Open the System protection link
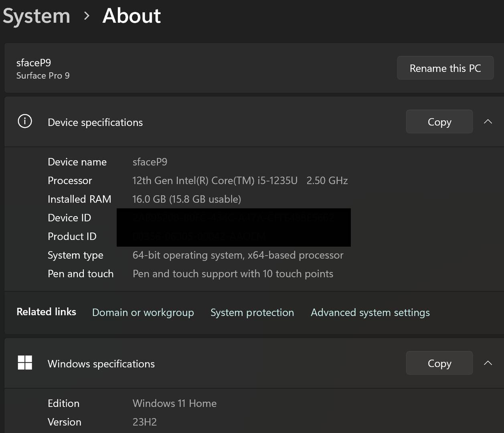 tap(252, 312)
